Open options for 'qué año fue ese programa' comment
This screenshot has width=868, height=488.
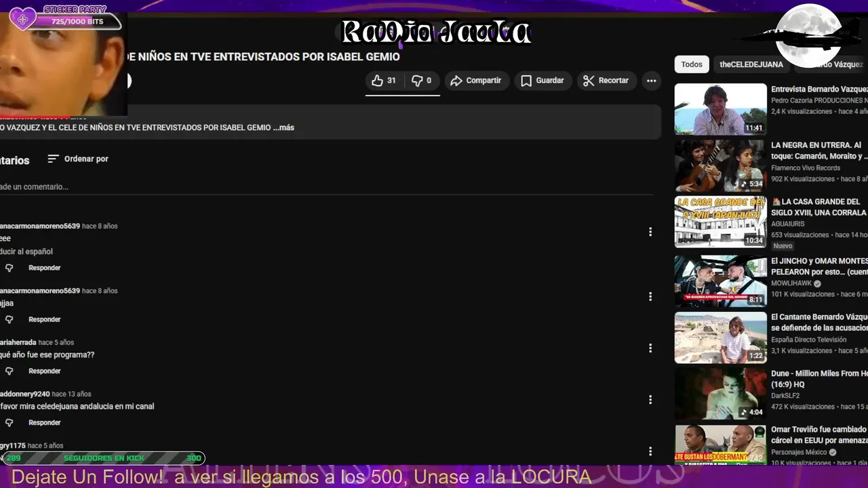pos(650,348)
